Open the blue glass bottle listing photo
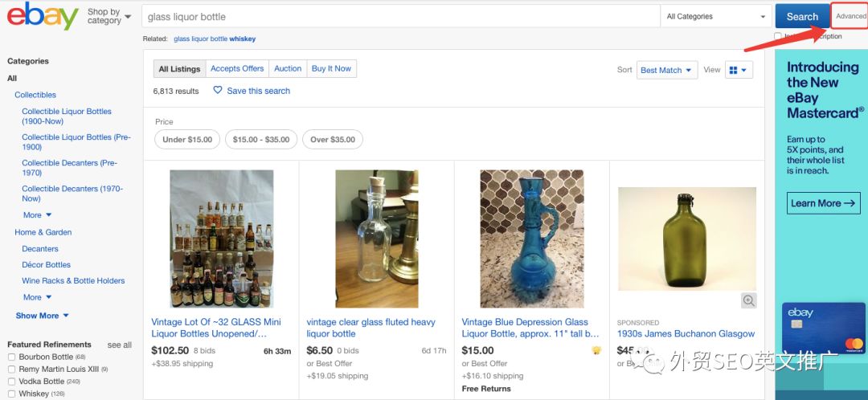This screenshot has height=400, width=868. (532, 239)
